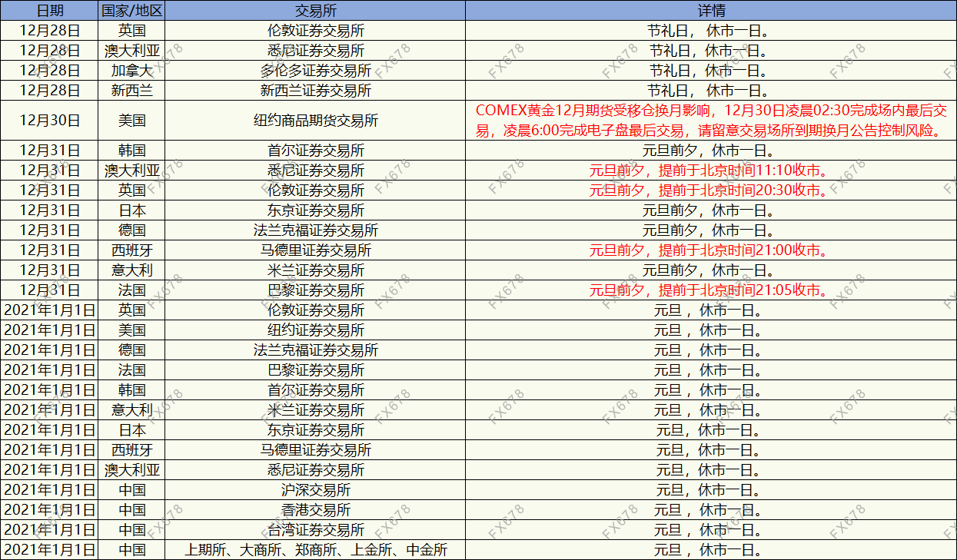Select 巴黎证券交易所 in the 12月31日 row
Image resolution: width=957 pixels, height=560 pixels.
pyautogui.click(x=315, y=290)
